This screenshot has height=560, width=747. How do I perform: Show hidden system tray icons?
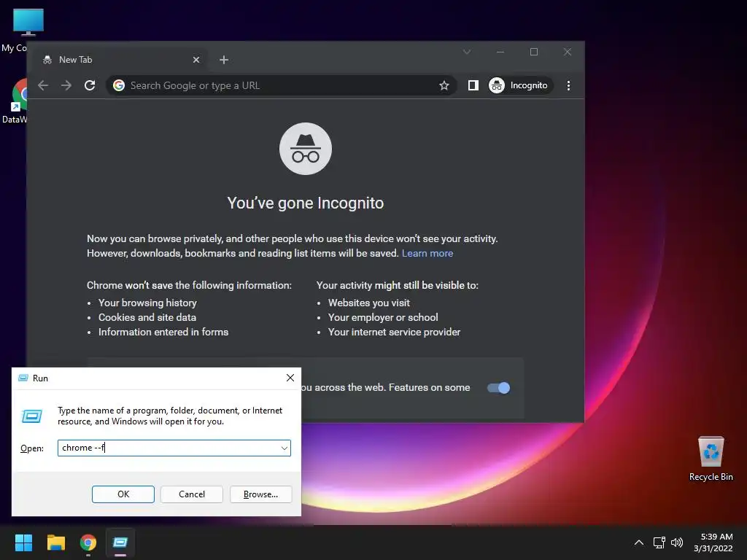(x=639, y=542)
